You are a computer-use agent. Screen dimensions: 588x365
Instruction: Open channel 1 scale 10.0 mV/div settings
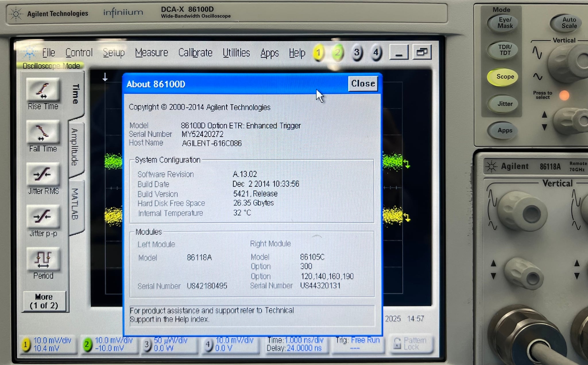[x=48, y=344]
